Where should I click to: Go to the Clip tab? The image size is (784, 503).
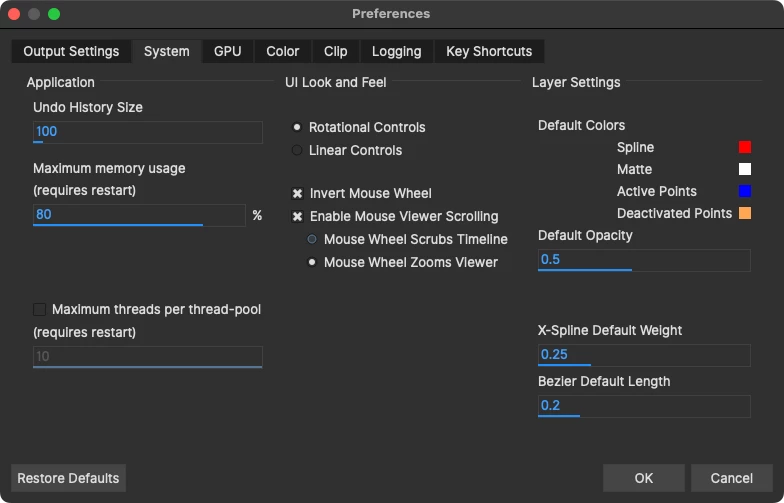point(336,51)
